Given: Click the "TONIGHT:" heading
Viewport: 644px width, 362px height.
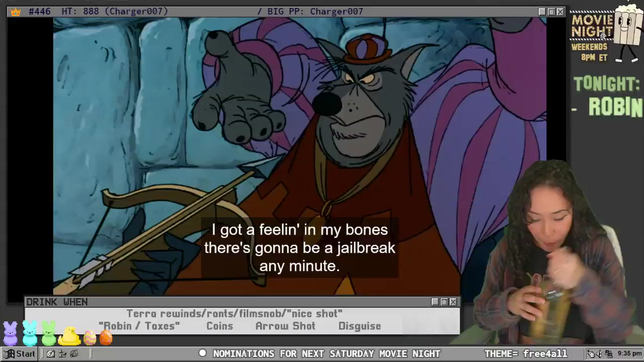Looking at the screenshot, I should (606, 84).
